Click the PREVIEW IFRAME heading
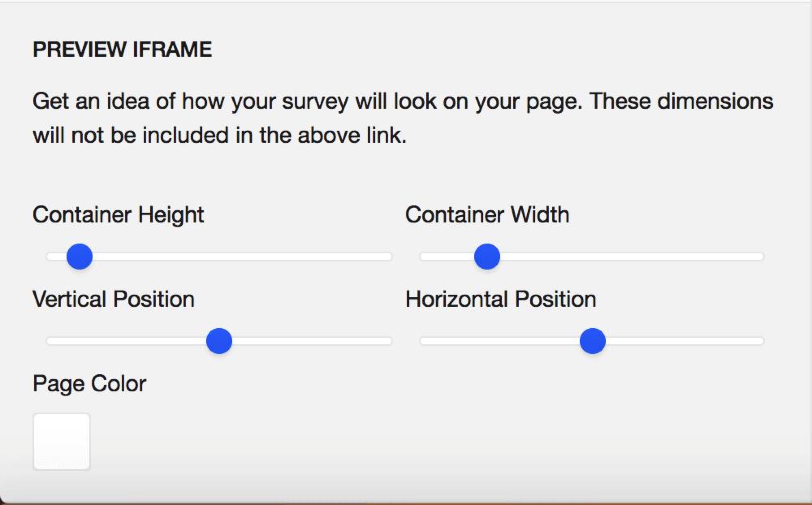812x505 pixels. [123, 49]
